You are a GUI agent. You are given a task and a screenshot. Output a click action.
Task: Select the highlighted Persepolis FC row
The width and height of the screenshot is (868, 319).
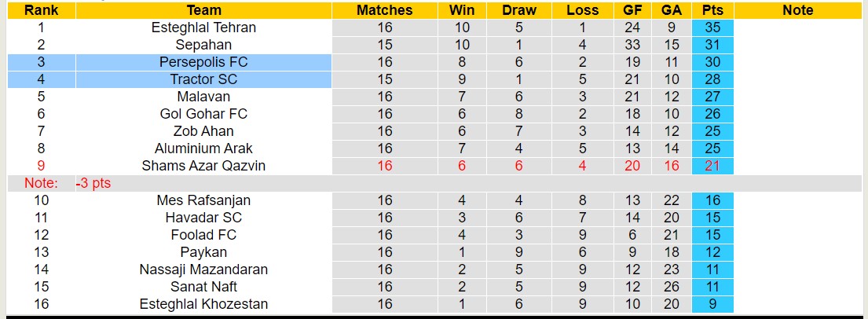[203, 62]
